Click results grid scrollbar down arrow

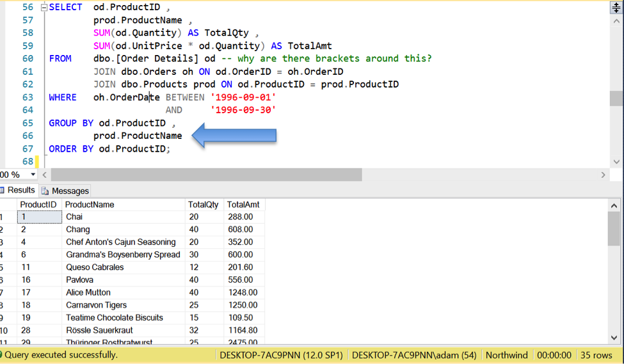pyautogui.click(x=614, y=338)
